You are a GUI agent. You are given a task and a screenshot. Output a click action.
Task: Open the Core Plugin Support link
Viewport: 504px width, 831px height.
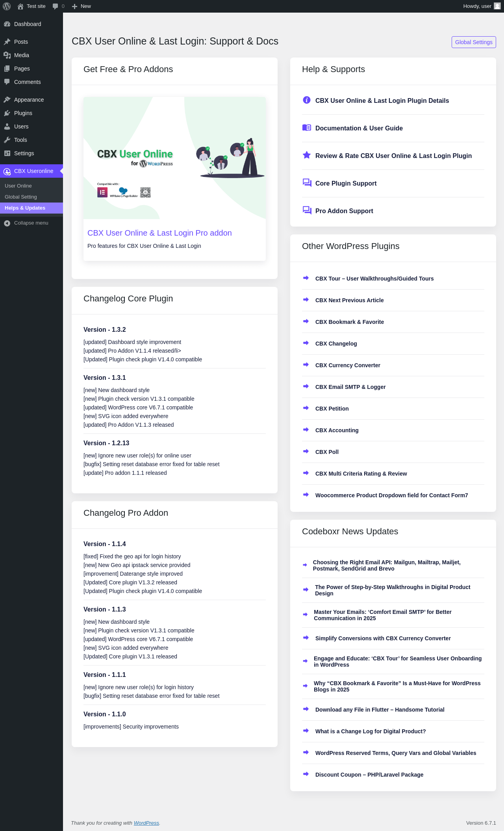346,183
